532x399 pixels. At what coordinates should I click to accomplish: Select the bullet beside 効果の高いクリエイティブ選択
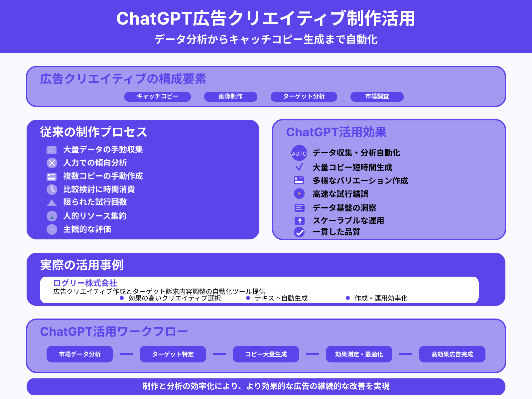(x=122, y=298)
